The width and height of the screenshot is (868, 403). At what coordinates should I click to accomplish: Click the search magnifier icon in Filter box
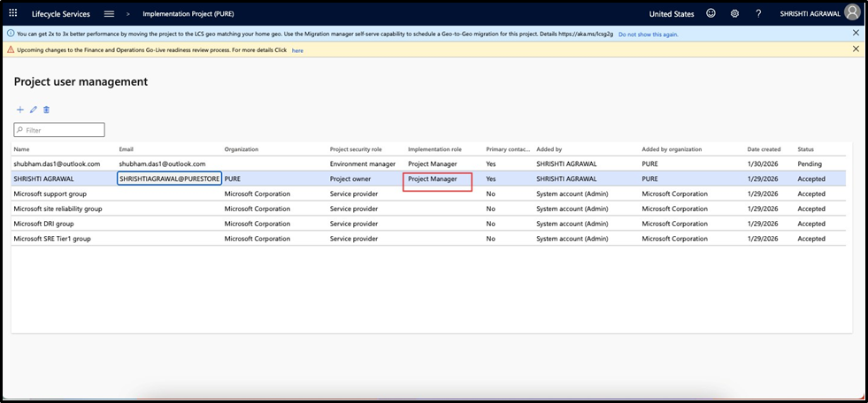click(20, 131)
